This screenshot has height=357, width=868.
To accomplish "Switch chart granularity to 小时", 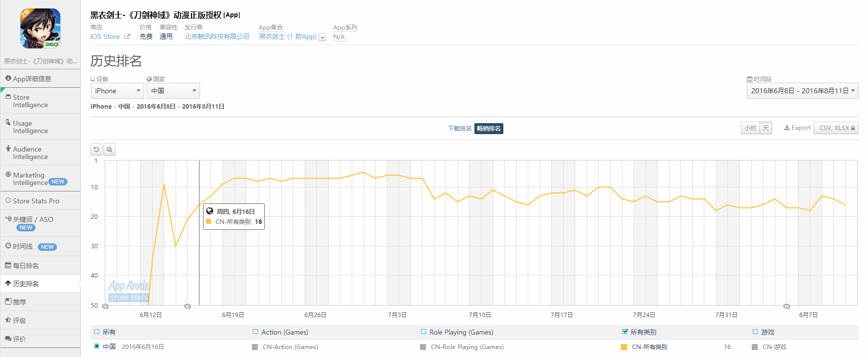I will coord(750,128).
